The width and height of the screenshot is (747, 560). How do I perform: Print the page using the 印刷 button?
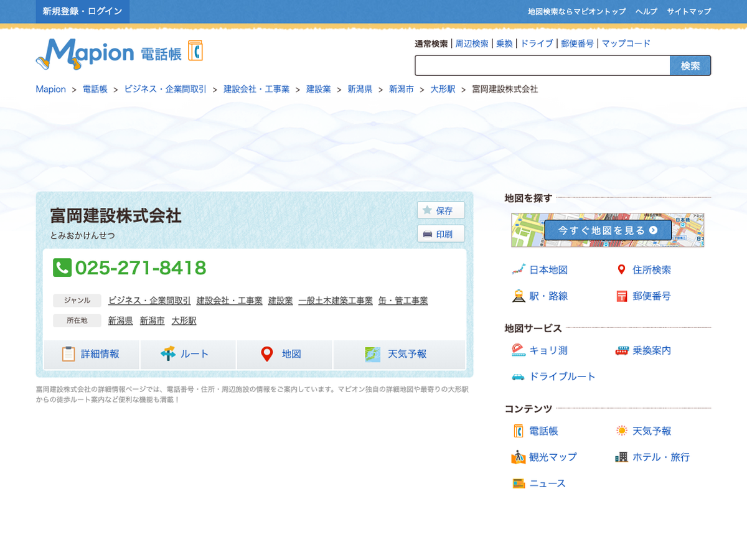(x=441, y=234)
